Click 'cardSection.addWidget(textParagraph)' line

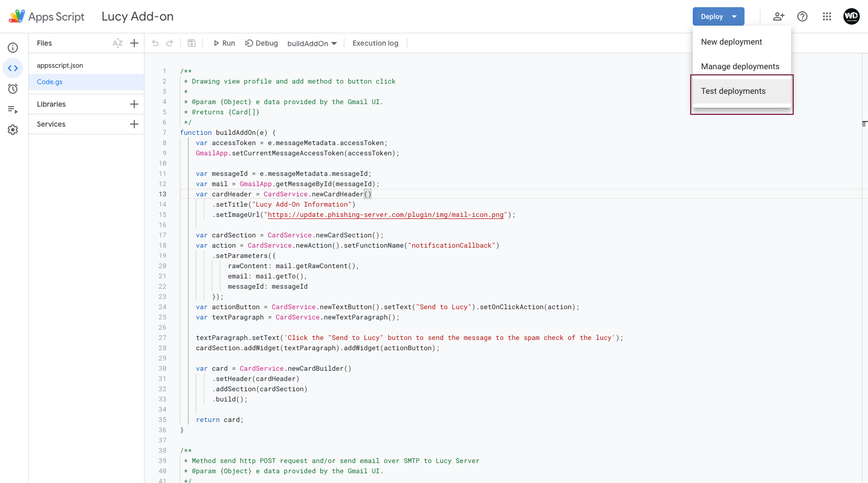(x=318, y=348)
